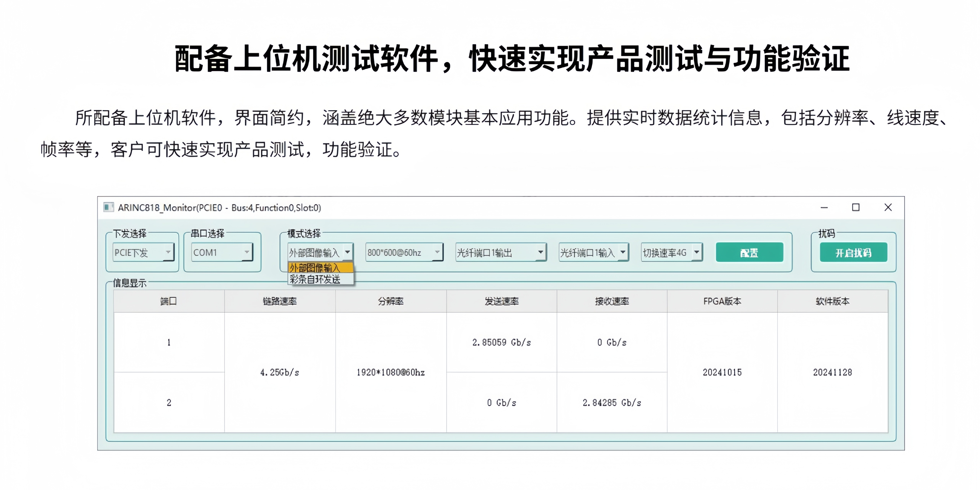Click the 发送速率 column header
Screen dimensions: 980x490
coord(501,301)
